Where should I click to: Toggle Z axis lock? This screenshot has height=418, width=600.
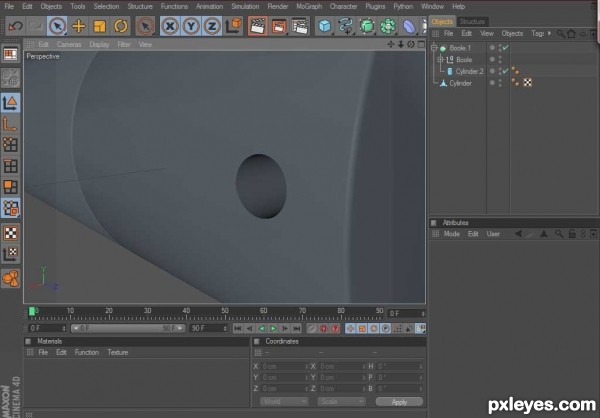point(212,26)
